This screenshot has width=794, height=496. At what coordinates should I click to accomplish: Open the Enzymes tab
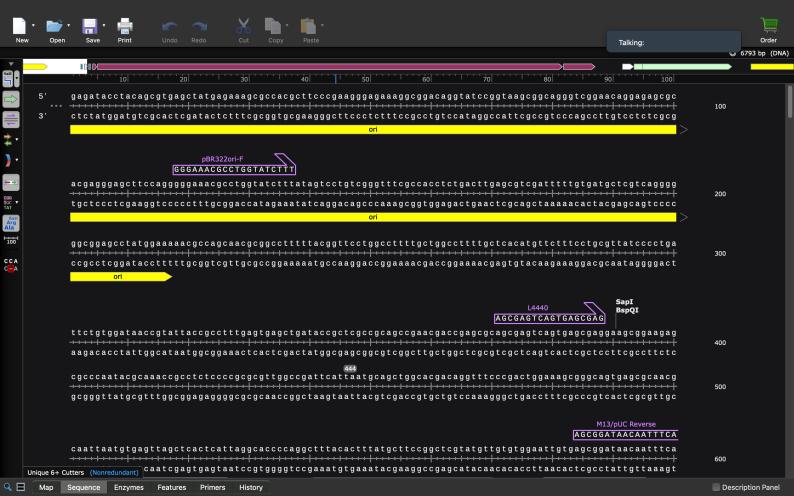click(128, 487)
